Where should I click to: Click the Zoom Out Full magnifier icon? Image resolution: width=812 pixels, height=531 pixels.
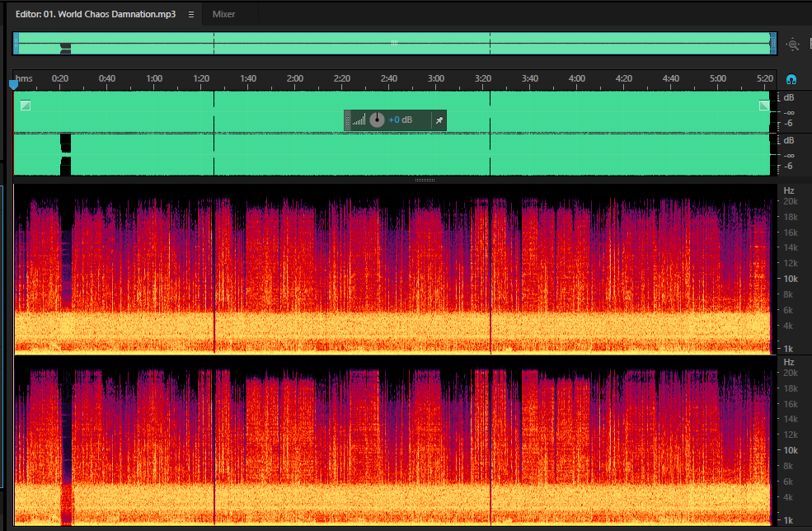(x=793, y=45)
